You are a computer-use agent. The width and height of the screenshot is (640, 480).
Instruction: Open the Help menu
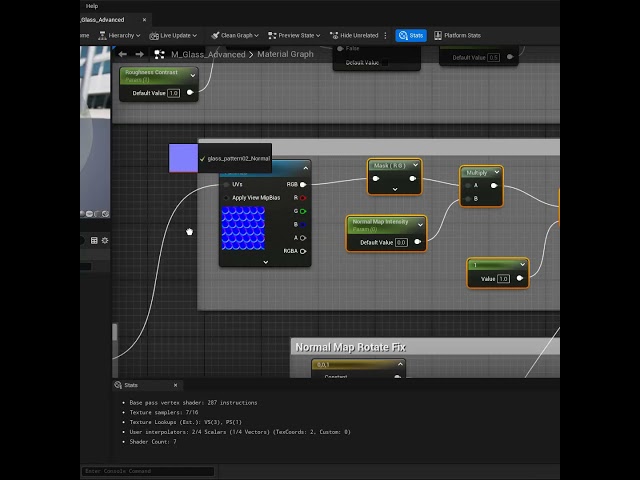pyautogui.click(x=91, y=6)
